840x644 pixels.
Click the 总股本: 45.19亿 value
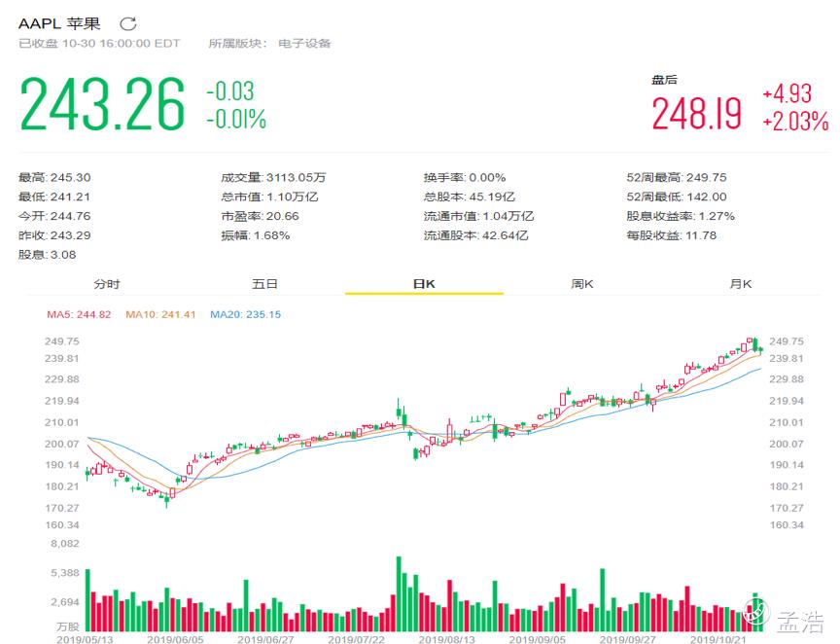coord(470,197)
